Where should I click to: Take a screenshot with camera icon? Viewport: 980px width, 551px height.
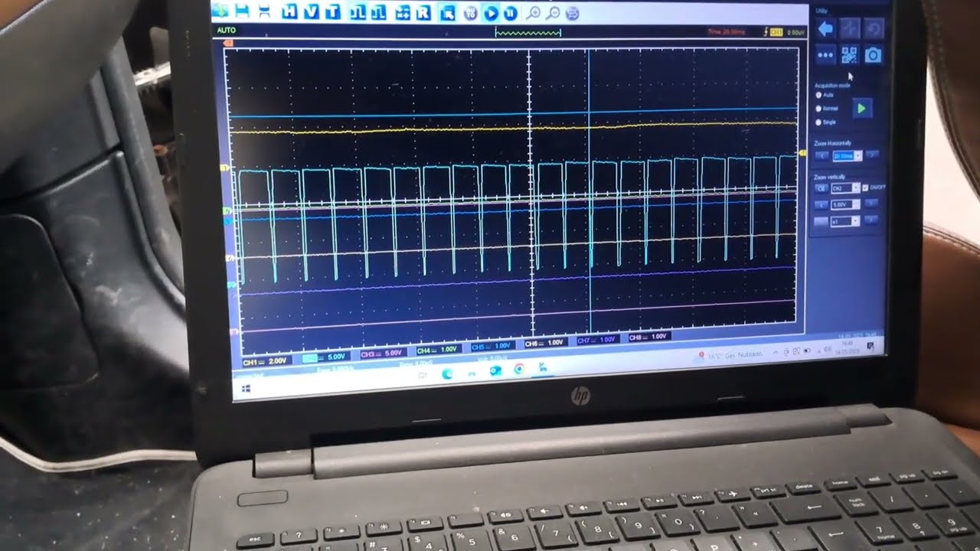[x=874, y=55]
